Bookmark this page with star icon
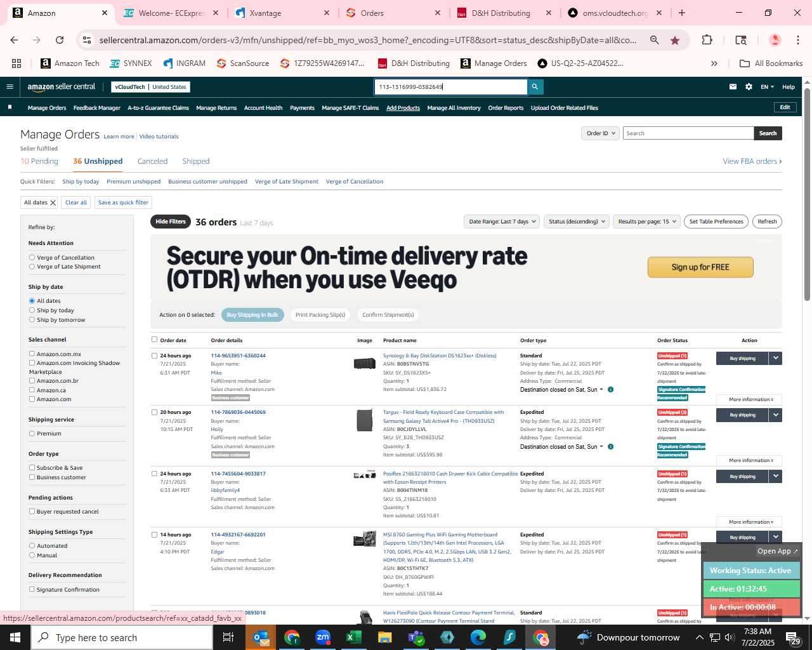Screen dimensions: 812x650 click(x=675, y=40)
